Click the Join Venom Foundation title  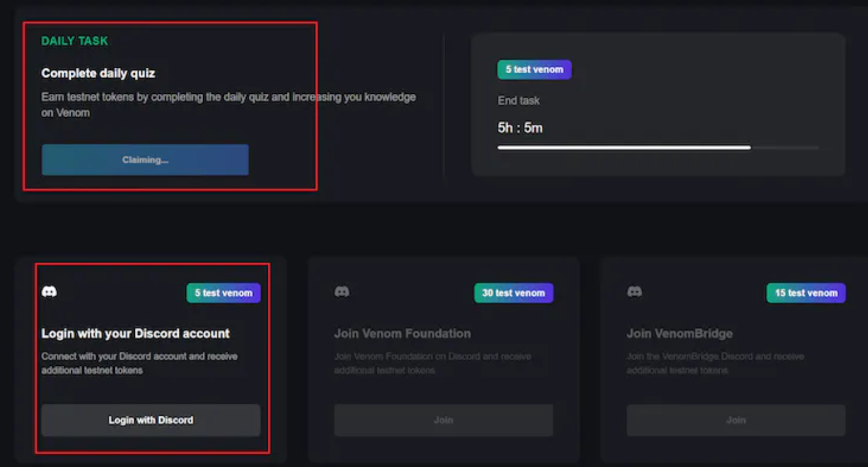pos(403,333)
